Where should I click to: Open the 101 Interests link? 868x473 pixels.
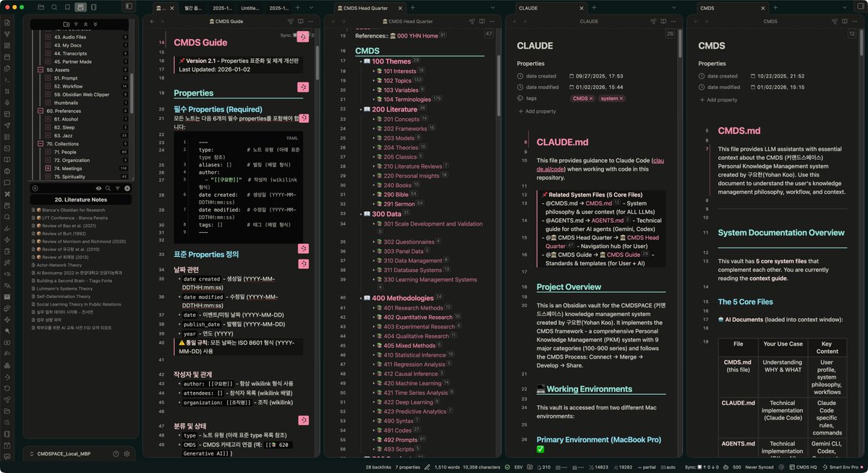[399, 71]
